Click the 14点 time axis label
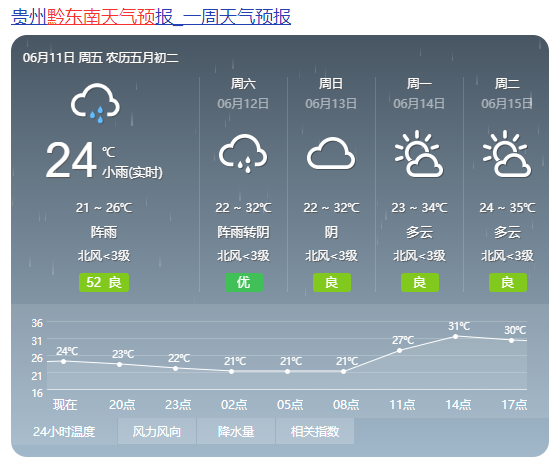554x465 pixels. point(458,405)
